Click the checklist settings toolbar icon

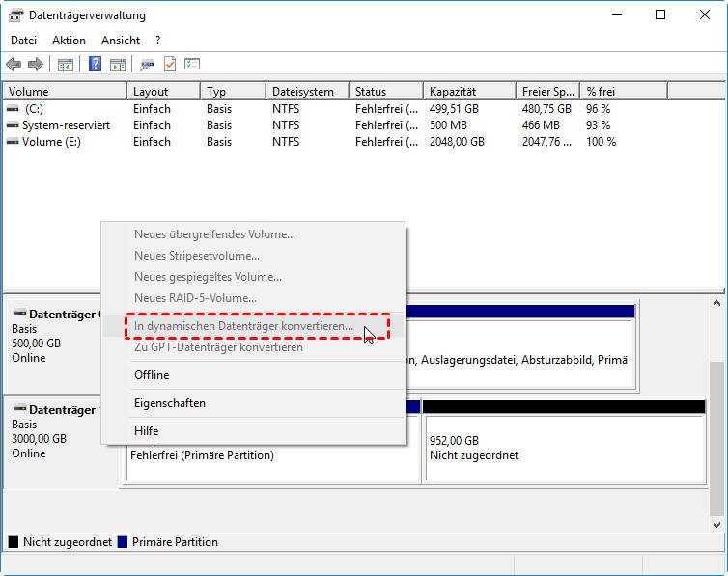coord(192,64)
